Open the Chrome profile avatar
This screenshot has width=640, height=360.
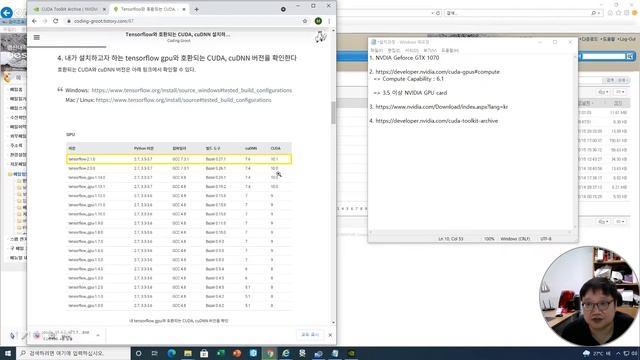coord(318,21)
